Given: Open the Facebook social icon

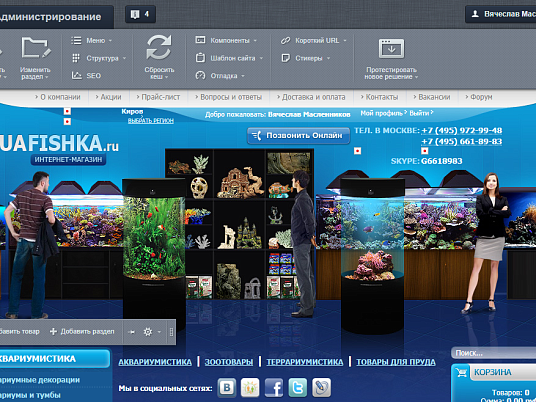Looking at the screenshot, I should point(274,388).
